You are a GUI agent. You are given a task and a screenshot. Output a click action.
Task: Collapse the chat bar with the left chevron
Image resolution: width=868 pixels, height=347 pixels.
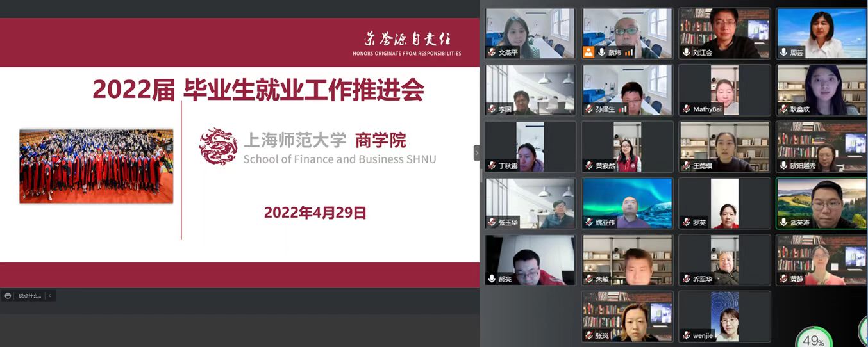pyautogui.click(x=50, y=296)
